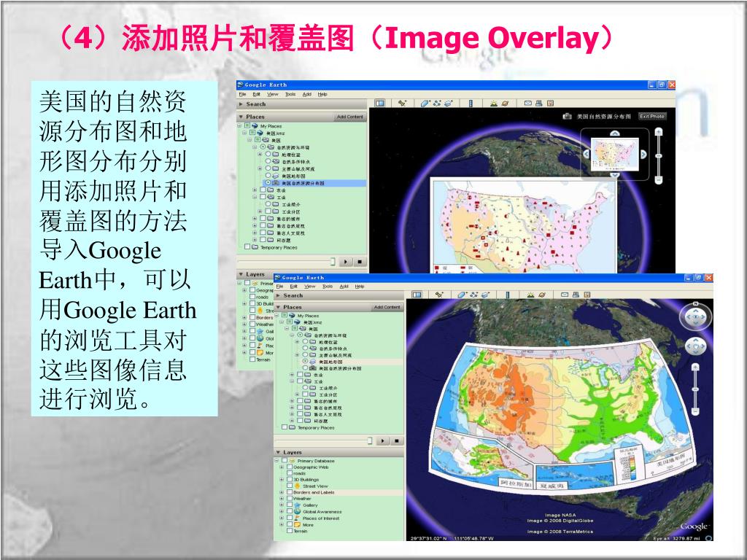The image size is (747, 560).
Task: Collapse the Layers panel in front window
Action: [x=279, y=452]
